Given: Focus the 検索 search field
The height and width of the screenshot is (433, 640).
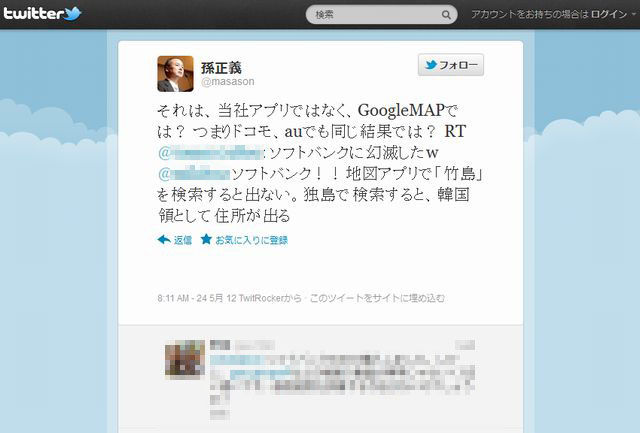Looking at the screenshot, I should coord(381,15).
